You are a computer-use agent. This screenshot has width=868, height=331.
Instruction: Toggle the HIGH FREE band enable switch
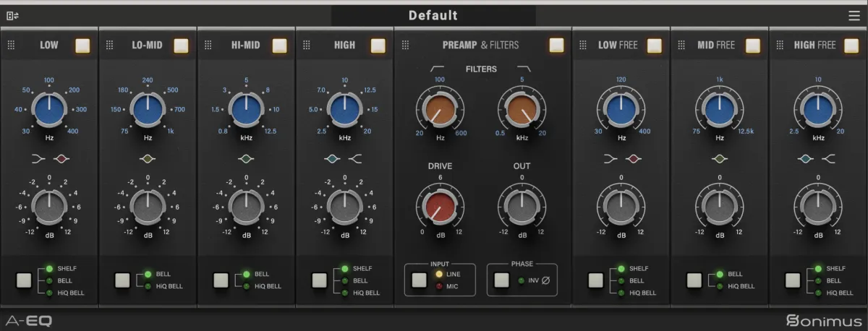click(x=851, y=46)
